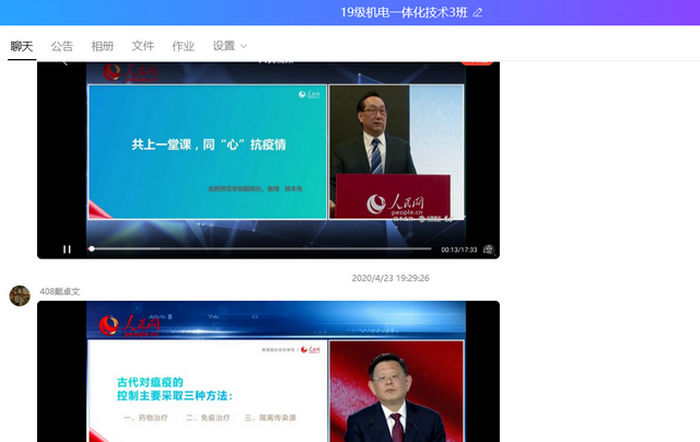700x442 pixels.
Task: Click the avatar of 408戴卓文
Action: pyautogui.click(x=19, y=295)
